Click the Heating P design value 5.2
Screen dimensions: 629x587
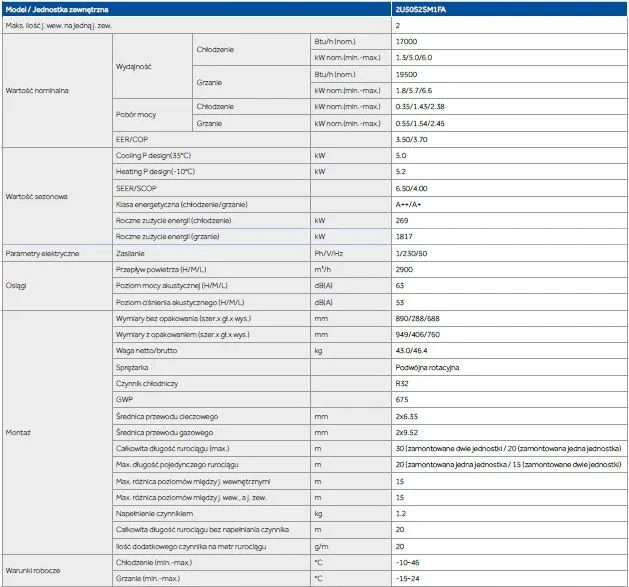pos(400,172)
